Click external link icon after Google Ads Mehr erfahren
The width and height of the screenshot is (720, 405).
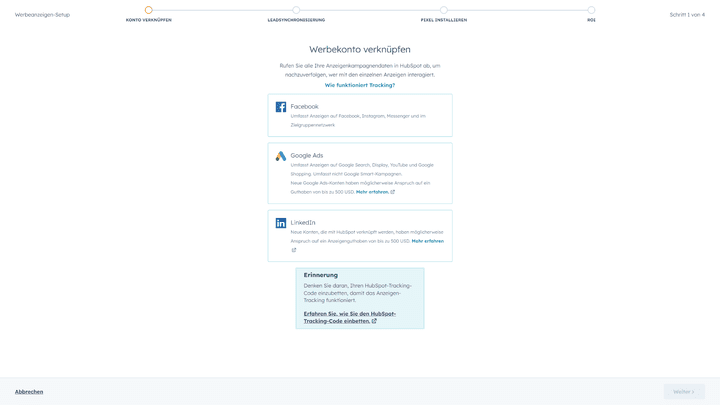coord(393,192)
